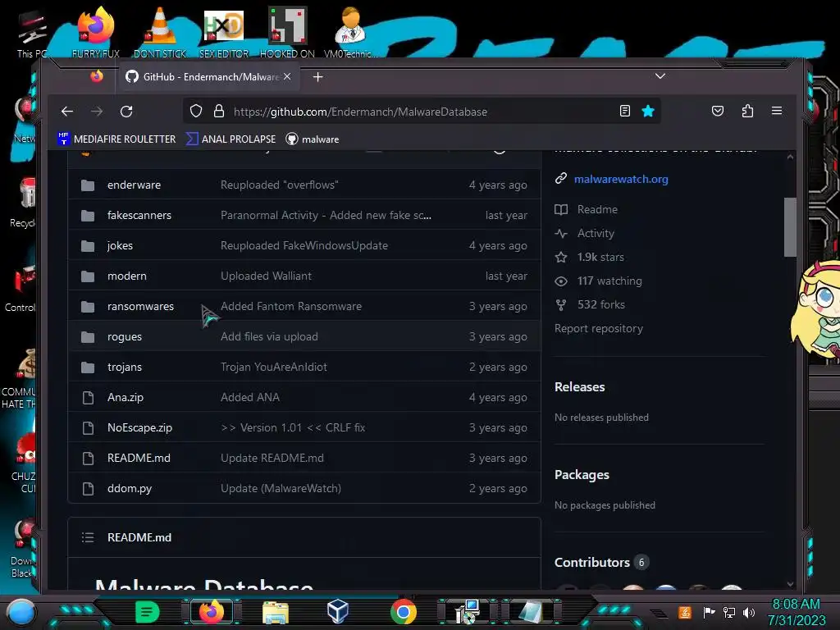Click the padlock site info icon
Screen dimensions: 840x630
point(218,111)
